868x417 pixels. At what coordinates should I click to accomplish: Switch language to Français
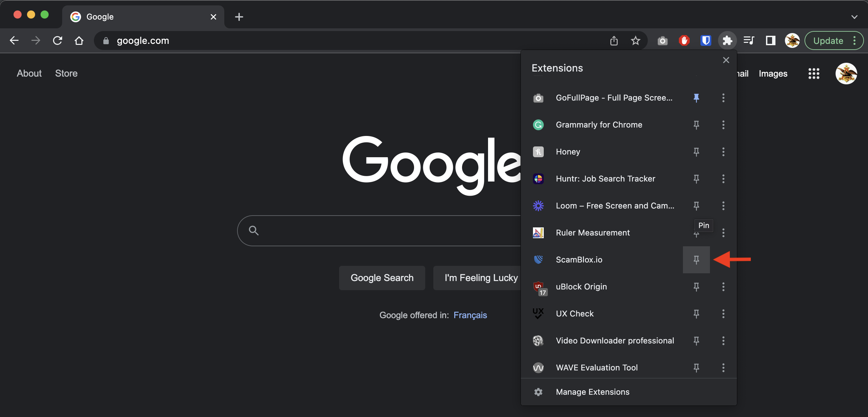point(470,315)
